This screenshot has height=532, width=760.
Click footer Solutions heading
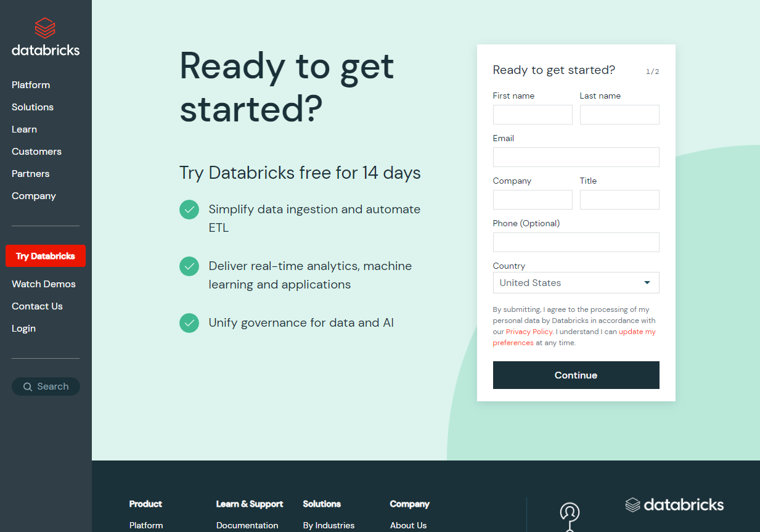322,504
